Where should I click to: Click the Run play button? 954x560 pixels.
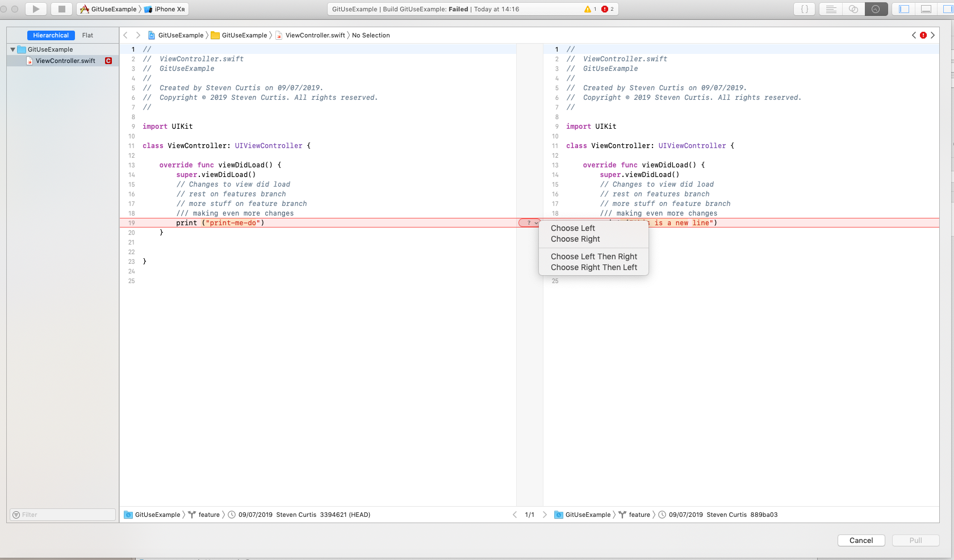36,9
